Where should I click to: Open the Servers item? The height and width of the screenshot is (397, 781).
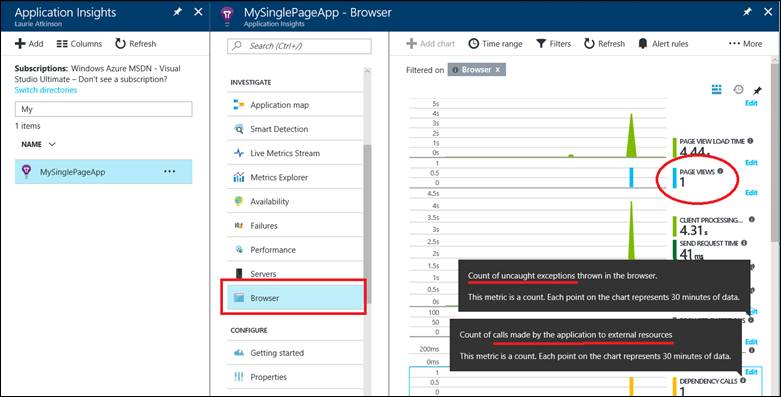click(295, 273)
